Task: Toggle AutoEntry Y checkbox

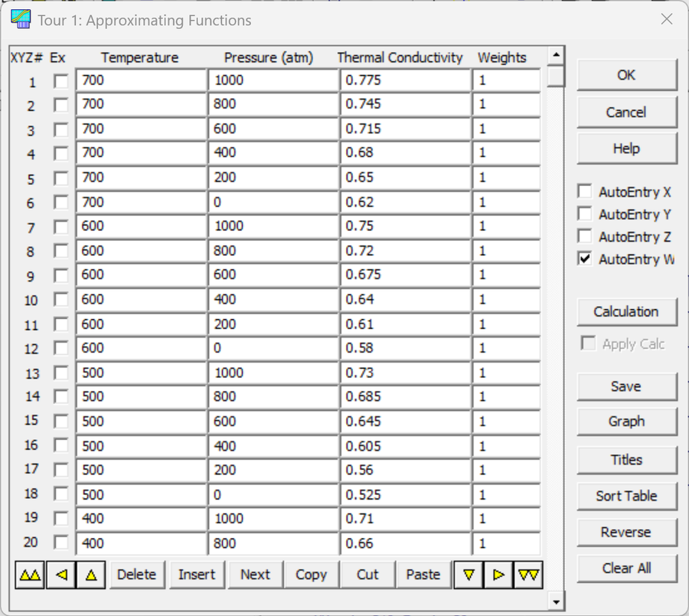Action: 585,214
